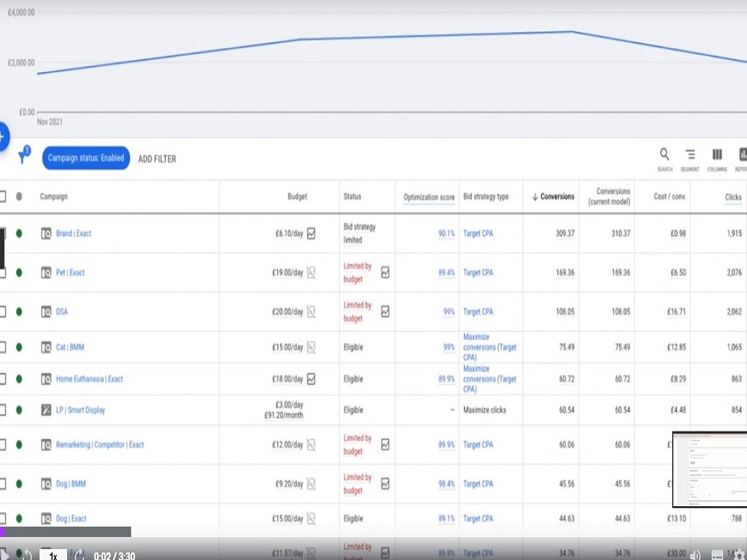This screenshot has width=747, height=560.
Task: Click the grey status dot column header
Action: pyautogui.click(x=19, y=196)
